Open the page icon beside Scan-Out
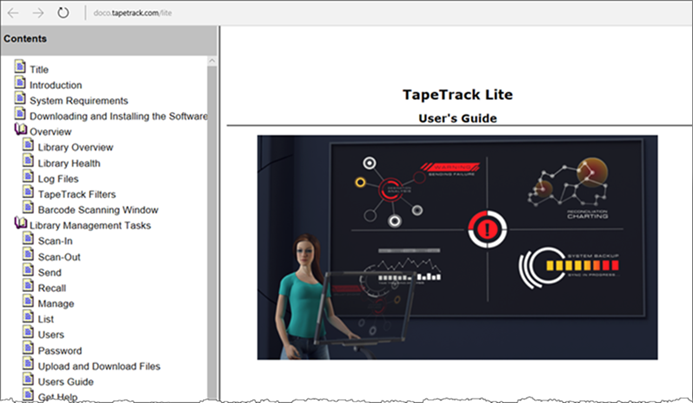 (28, 254)
